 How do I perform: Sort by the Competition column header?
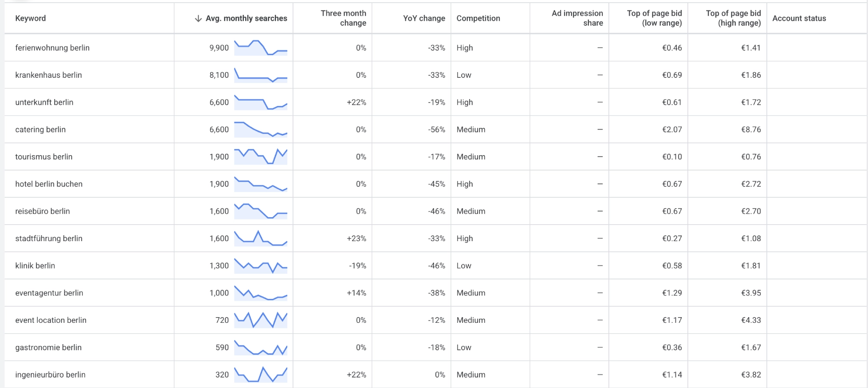coord(478,18)
